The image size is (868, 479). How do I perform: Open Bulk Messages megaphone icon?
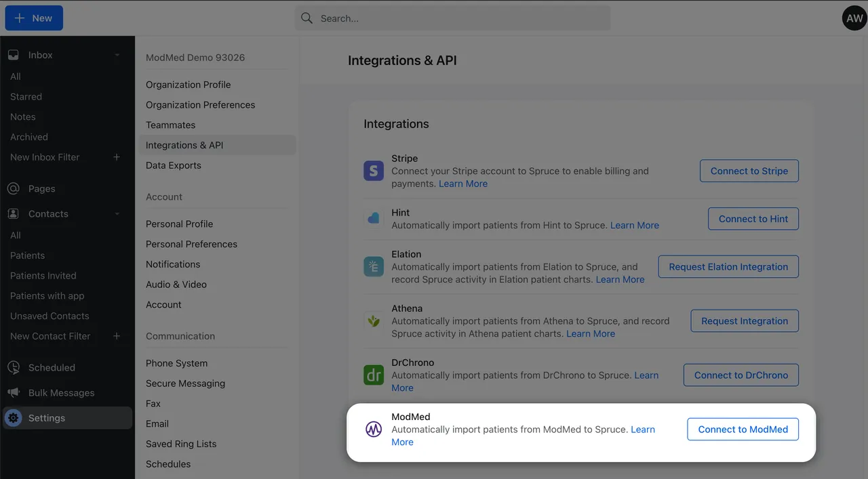[x=14, y=393]
